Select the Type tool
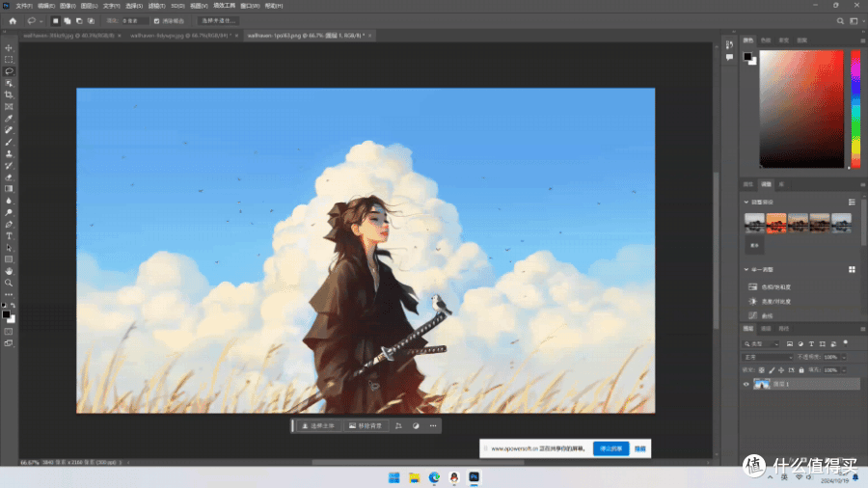868x488 pixels. pos(9,236)
